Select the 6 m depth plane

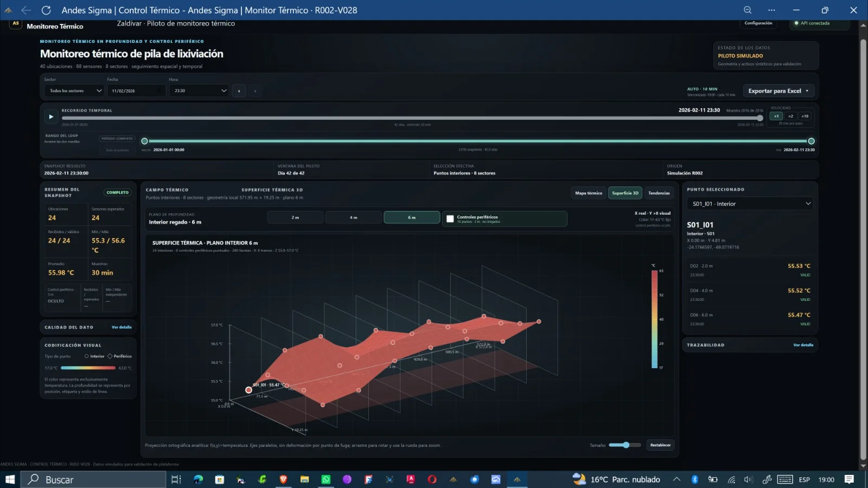412,217
